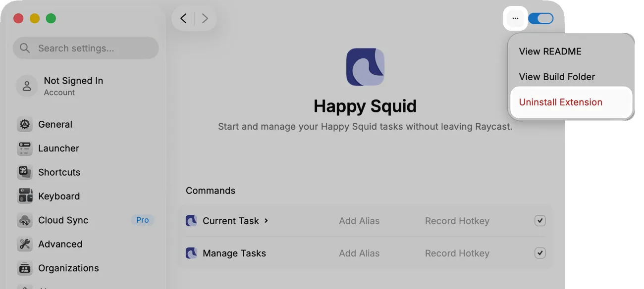644x289 pixels.
Task: Uncheck the Manage Tasks checkbox
Action: tap(540, 253)
